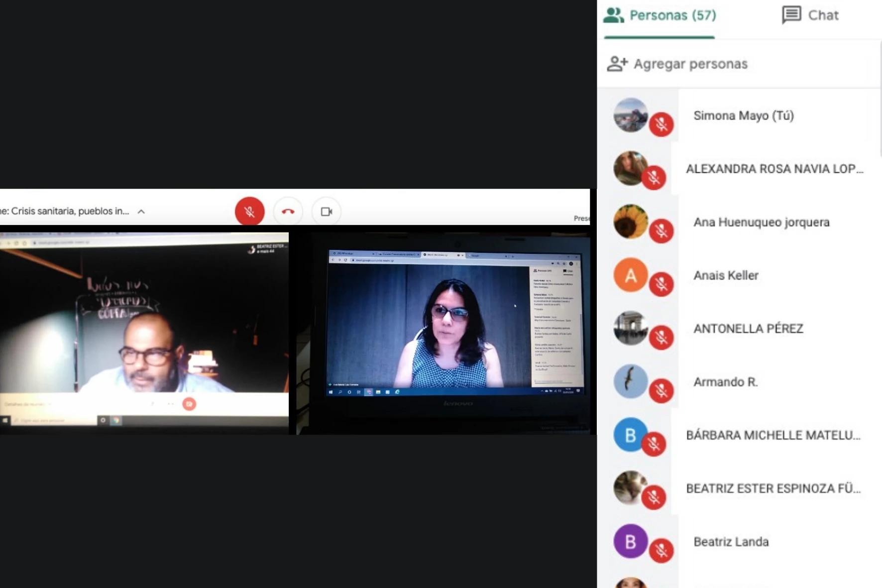This screenshot has height=588, width=882.
Task: Click Simona Mayo's muted mic icon
Action: coord(661,124)
